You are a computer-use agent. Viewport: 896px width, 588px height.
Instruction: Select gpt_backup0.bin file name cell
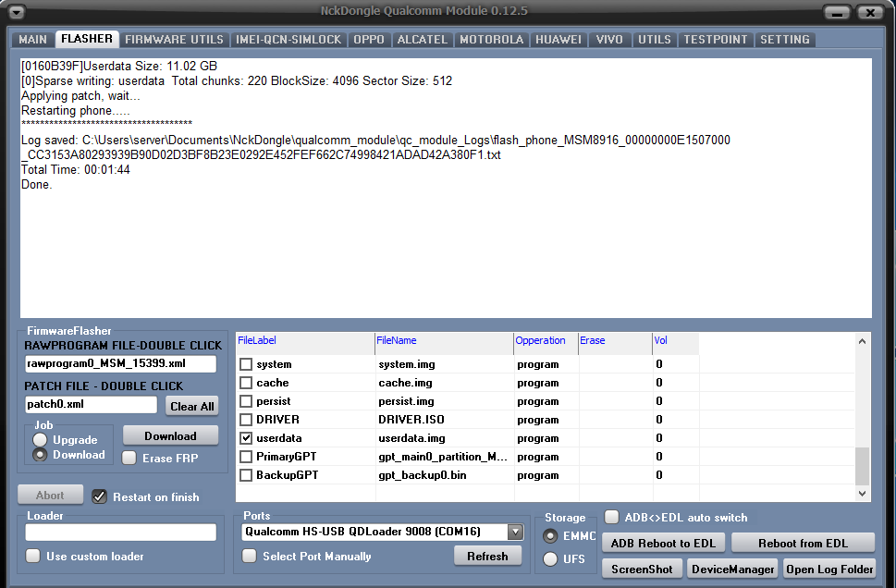click(x=444, y=475)
